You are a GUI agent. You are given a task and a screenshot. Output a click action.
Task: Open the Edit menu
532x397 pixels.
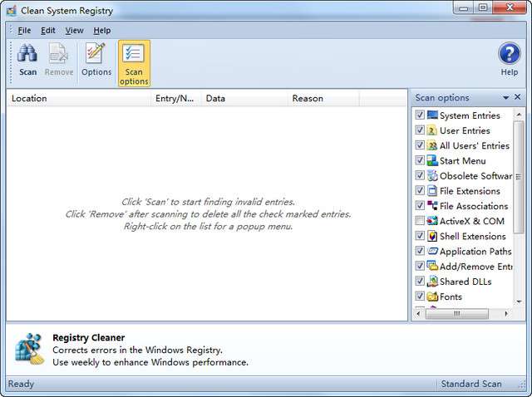tap(48, 31)
